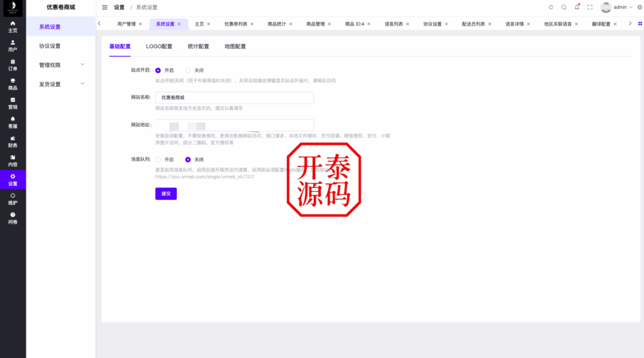
Task: Switch to the 统计配置 tab
Action: pyautogui.click(x=198, y=46)
